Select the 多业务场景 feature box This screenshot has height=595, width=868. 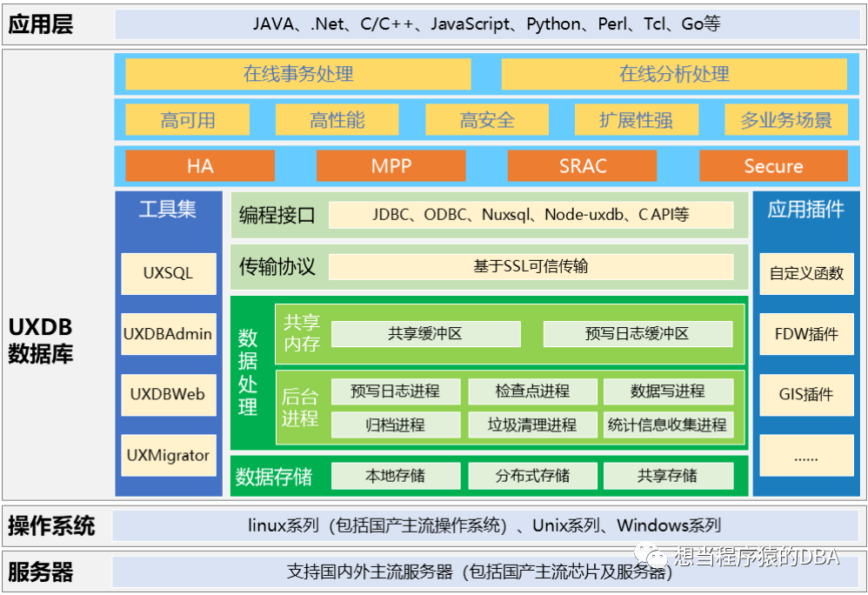pos(786,119)
